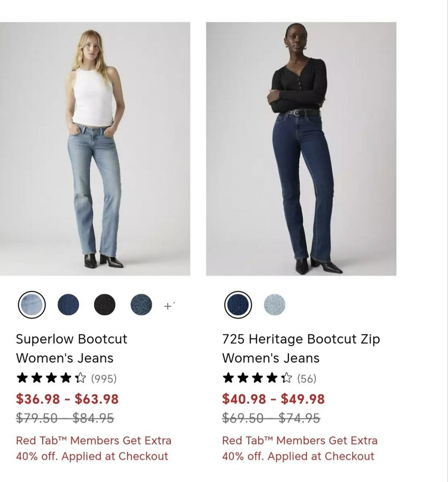
Task: View star rating for 725 Heritage Bootcut
Action: (257, 378)
